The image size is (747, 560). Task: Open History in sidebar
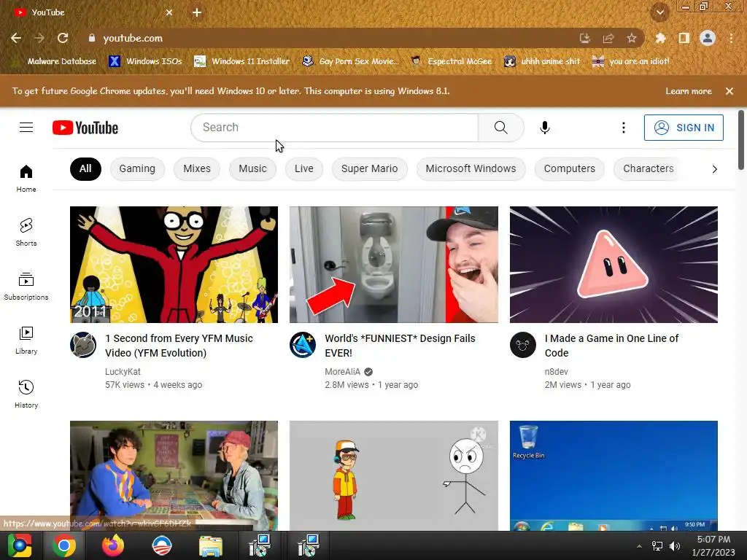[26, 394]
